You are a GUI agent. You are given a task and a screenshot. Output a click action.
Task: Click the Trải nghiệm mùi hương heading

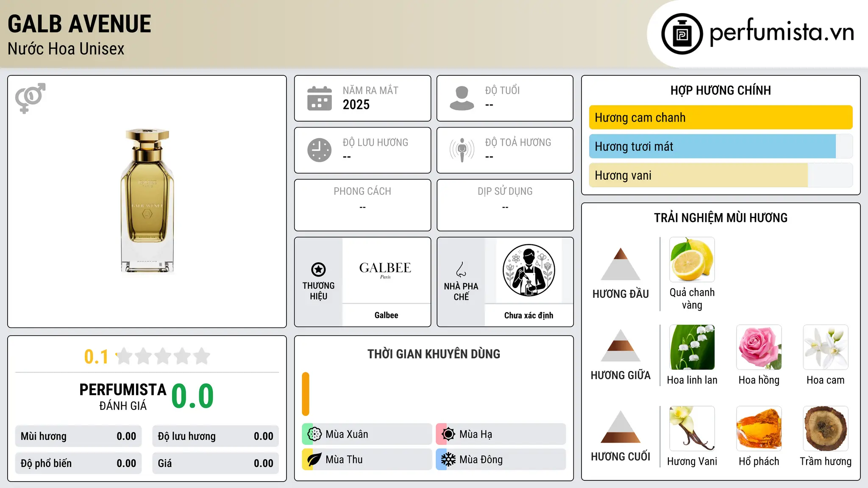721,218
